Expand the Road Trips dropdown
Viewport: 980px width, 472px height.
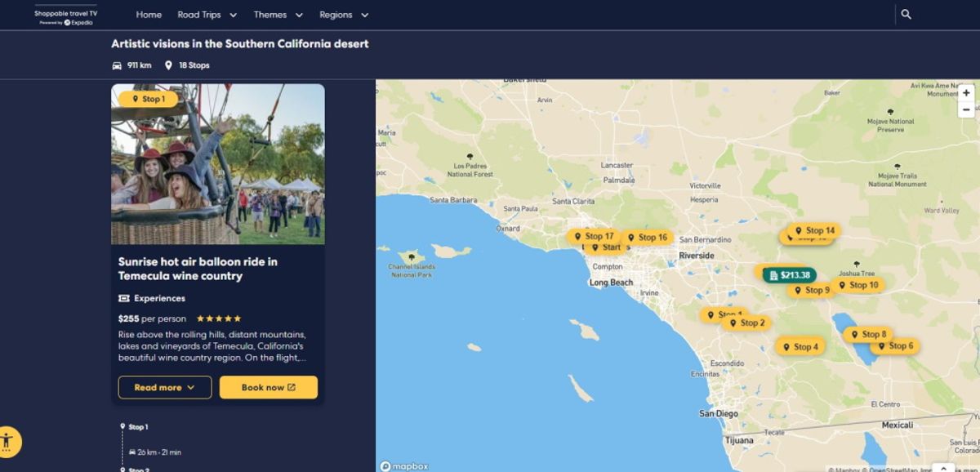207,14
